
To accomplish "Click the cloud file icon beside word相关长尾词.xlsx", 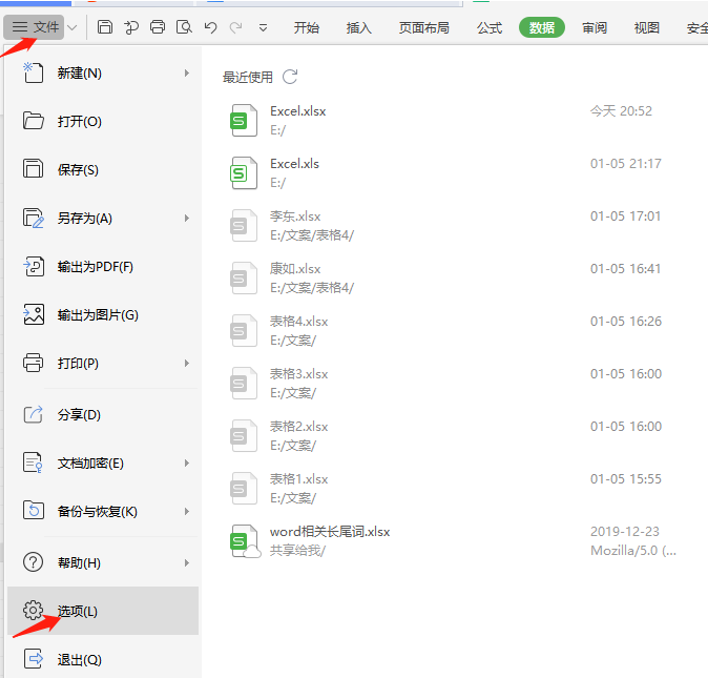I will (x=245, y=541).
